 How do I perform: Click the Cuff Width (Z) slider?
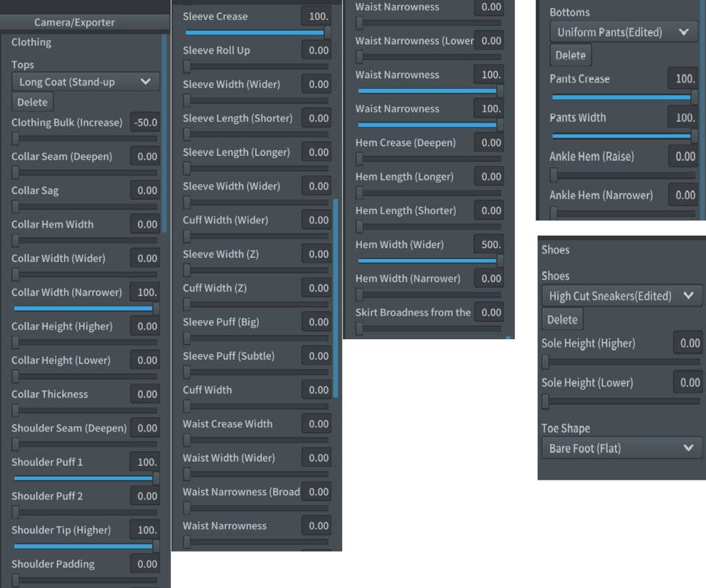point(256,304)
